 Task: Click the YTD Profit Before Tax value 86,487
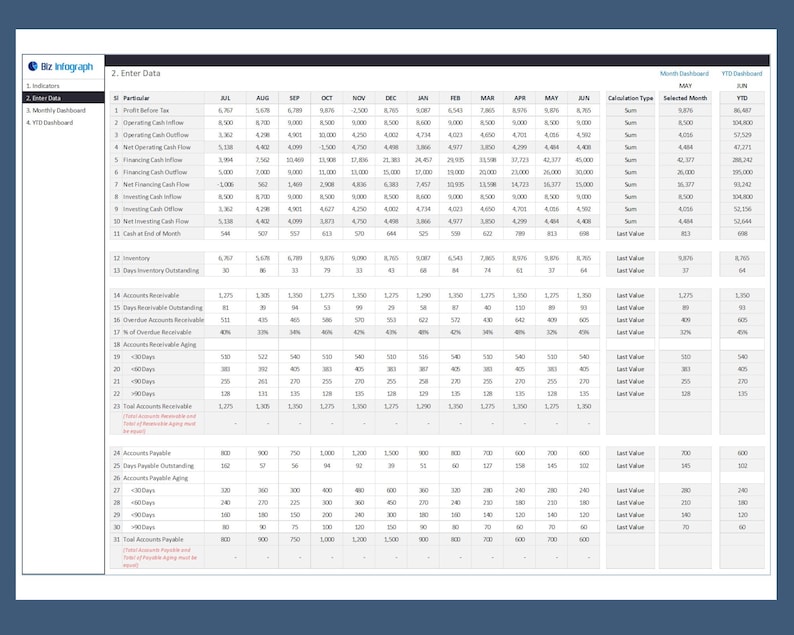(742, 110)
